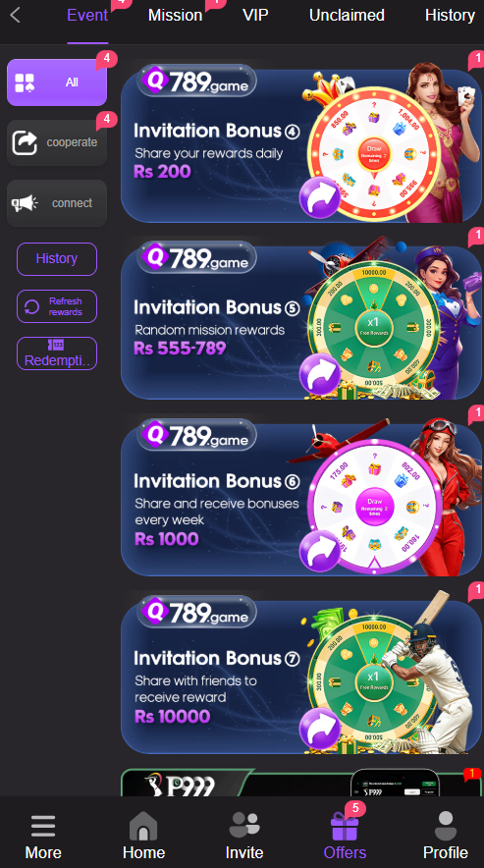
Task: Select the All category filter
Action: point(57,82)
